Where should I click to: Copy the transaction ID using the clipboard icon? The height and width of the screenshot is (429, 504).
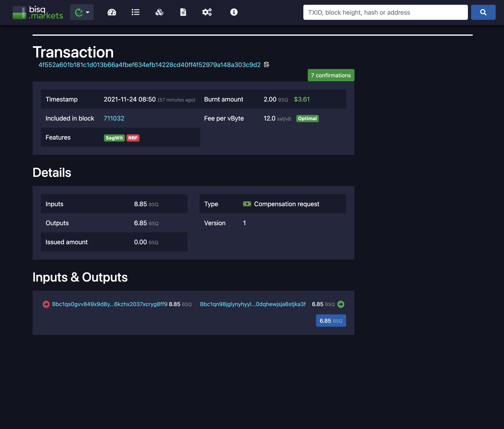(x=267, y=65)
